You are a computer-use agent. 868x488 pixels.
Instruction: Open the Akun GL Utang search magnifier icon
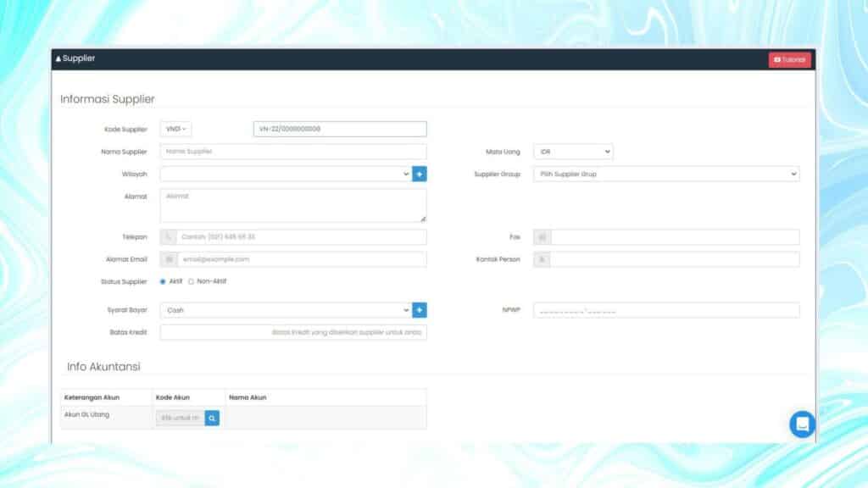pyautogui.click(x=212, y=418)
